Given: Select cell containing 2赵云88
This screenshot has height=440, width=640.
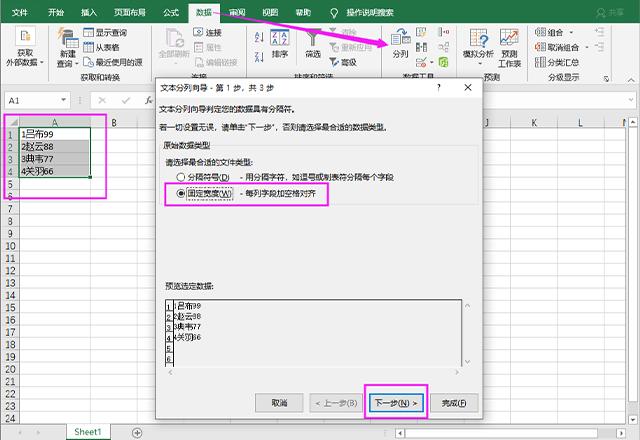Looking at the screenshot, I should 54,146.
